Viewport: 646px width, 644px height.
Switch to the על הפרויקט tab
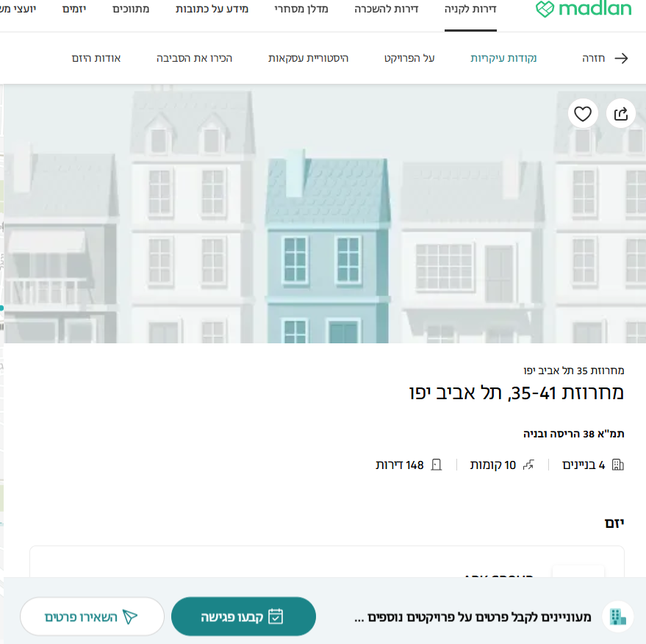409,58
